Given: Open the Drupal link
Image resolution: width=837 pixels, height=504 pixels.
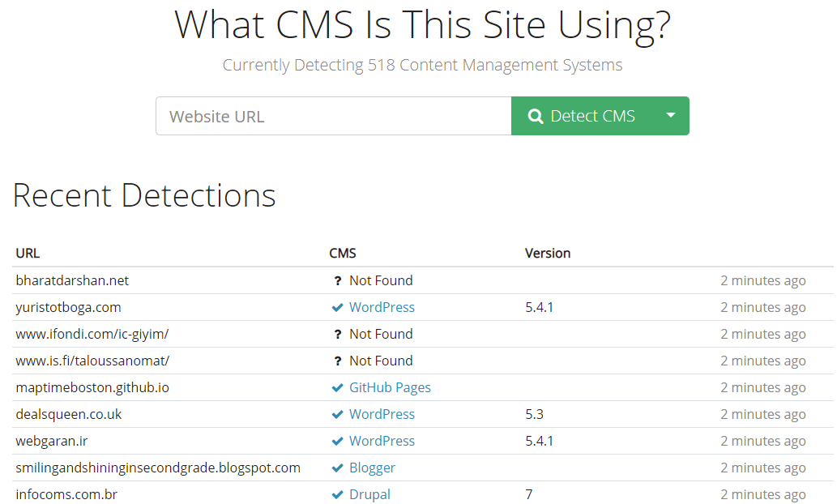Looking at the screenshot, I should click(369, 494).
